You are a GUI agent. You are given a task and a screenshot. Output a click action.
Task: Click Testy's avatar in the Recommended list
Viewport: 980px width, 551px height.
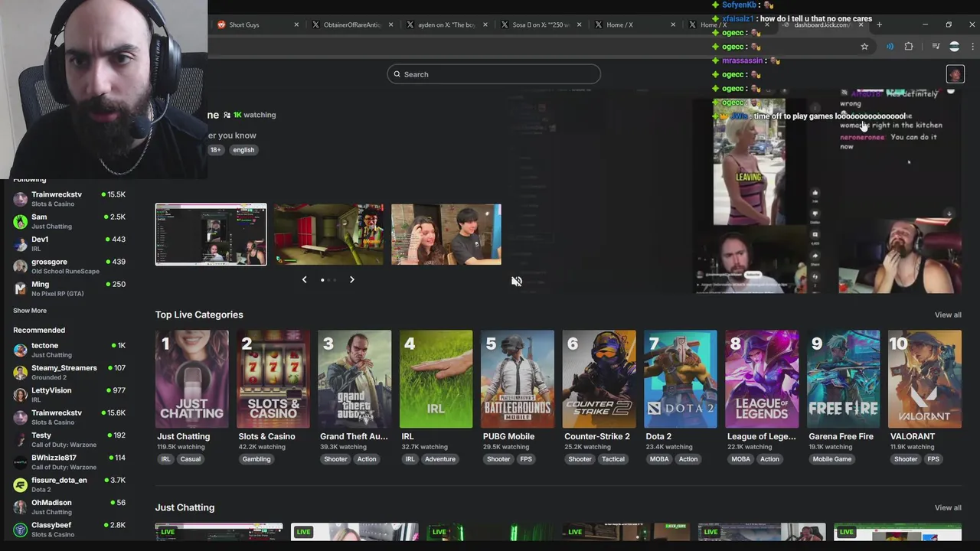pos(20,440)
